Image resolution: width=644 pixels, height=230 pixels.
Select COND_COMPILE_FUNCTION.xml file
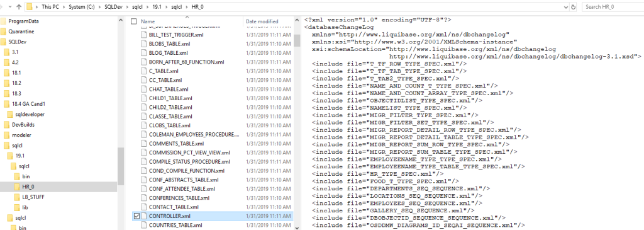(x=186, y=171)
